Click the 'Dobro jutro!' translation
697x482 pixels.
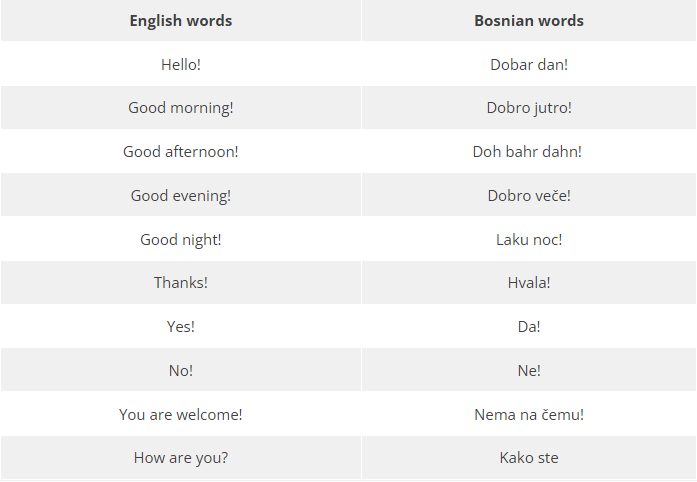pos(529,108)
